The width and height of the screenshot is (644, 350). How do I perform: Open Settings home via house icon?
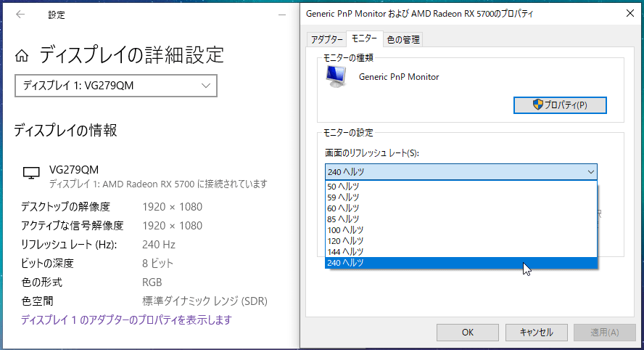pyautogui.click(x=22, y=55)
